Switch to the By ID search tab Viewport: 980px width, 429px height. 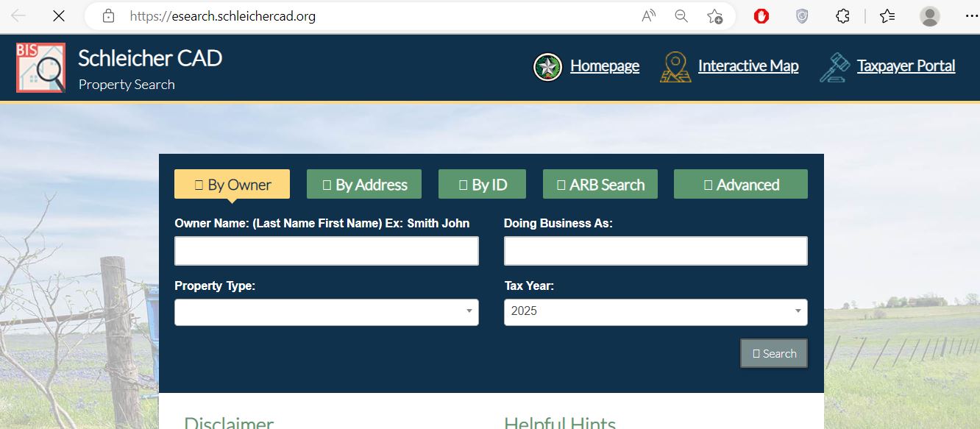click(x=482, y=185)
